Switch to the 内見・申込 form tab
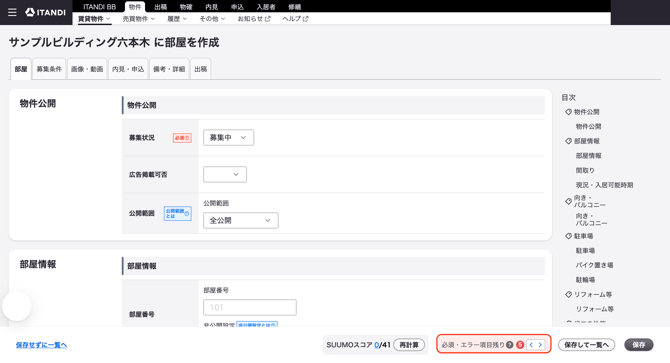This screenshot has height=363, width=670. (x=128, y=69)
